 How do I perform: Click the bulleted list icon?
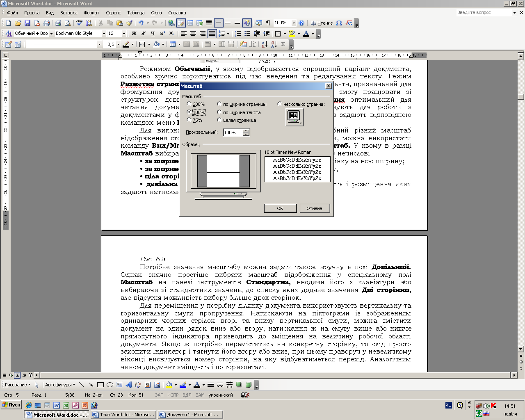pyautogui.click(x=247, y=34)
